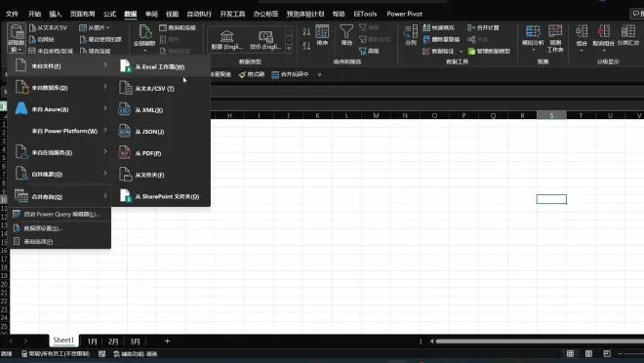The image size is (644, 363).
Task: Open From File (来自文件) submenu
Action: click(60, 65)
